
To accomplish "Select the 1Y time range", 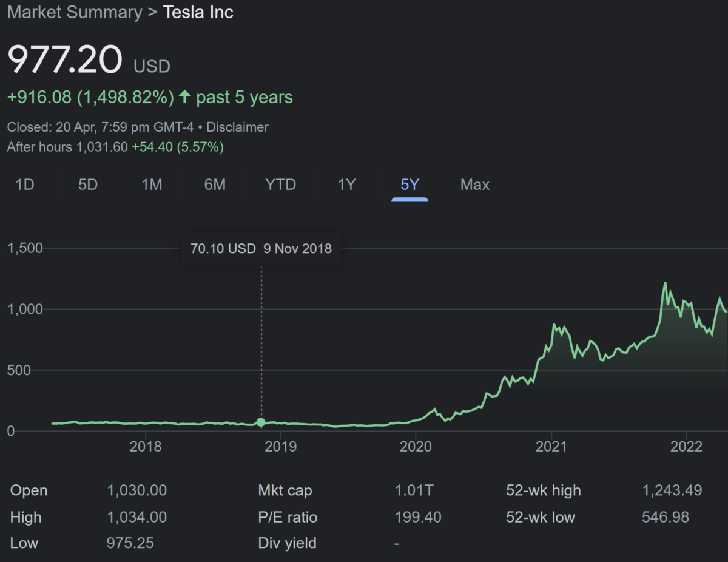I will click(x=346, y=185).
